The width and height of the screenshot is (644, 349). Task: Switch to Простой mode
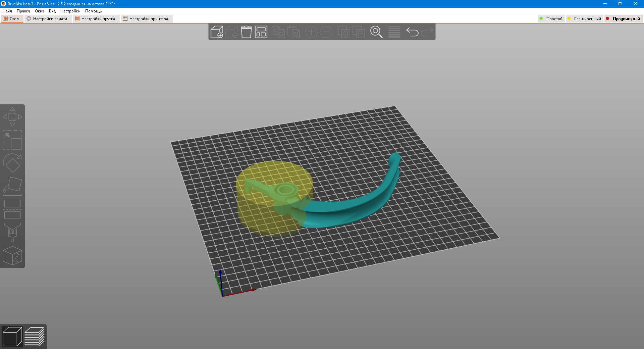click(x=551, y=19)
